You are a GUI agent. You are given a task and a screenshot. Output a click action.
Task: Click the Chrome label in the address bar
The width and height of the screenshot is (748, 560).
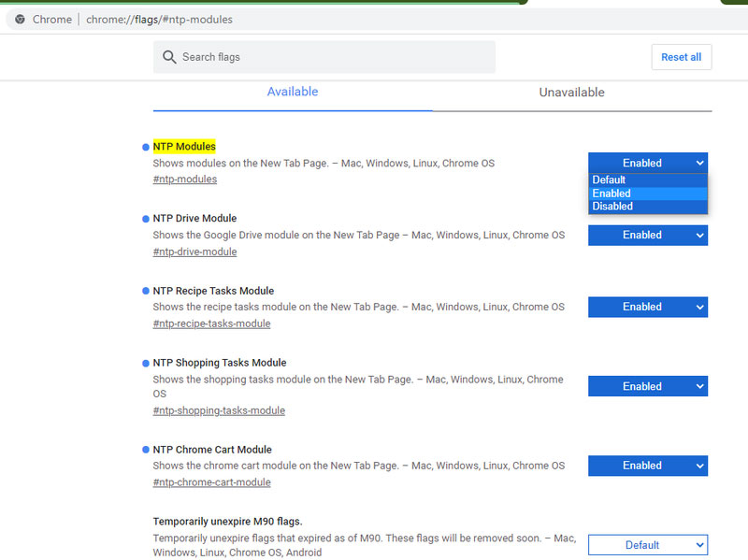point(52,20)
